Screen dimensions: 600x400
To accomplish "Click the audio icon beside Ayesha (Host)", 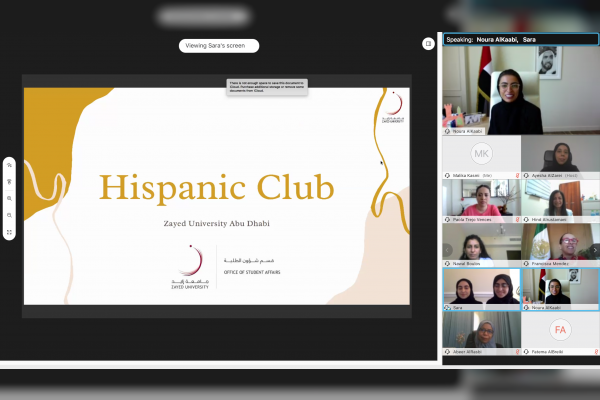I will click(x=526, y=175).
